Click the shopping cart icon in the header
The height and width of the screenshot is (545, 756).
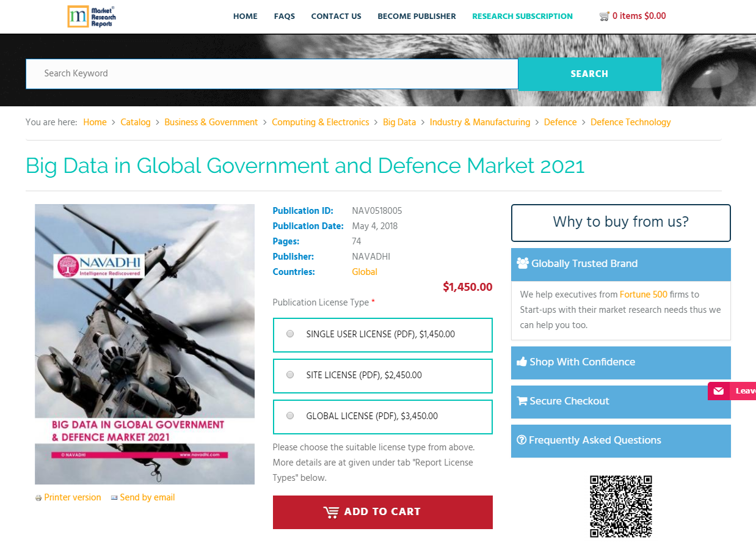(x=604, y=16)
